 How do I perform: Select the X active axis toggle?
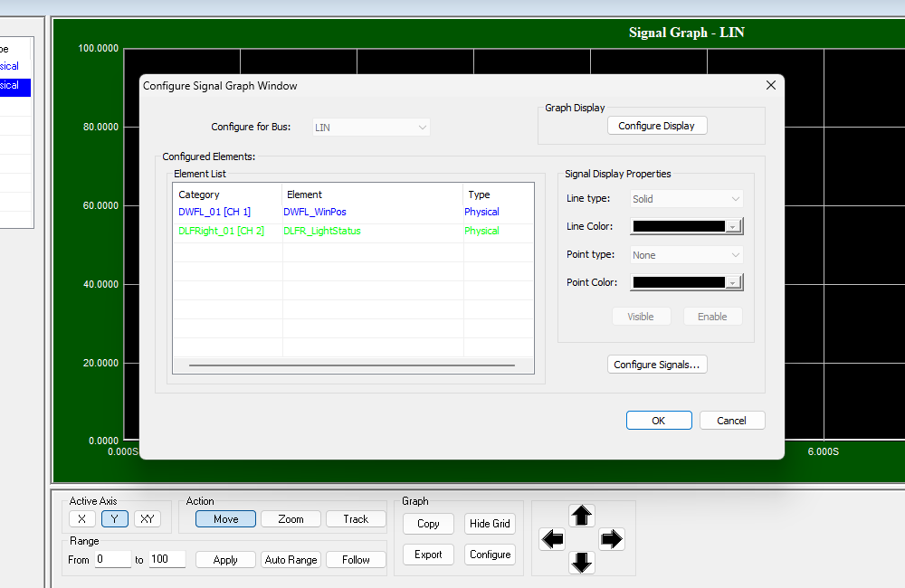click(x=82, y=518)
